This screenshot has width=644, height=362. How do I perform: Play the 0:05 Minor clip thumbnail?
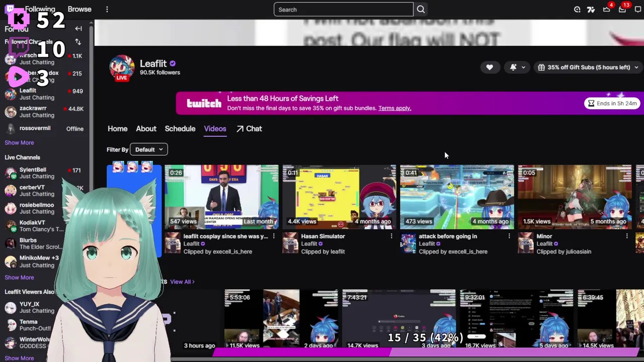pos(575,197)
